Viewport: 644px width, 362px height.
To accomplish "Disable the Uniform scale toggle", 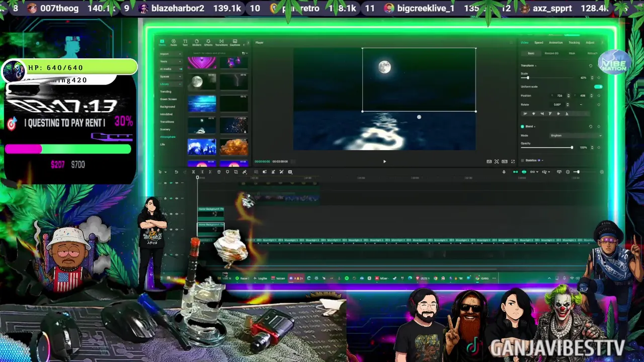I will [x=598, y=86].
